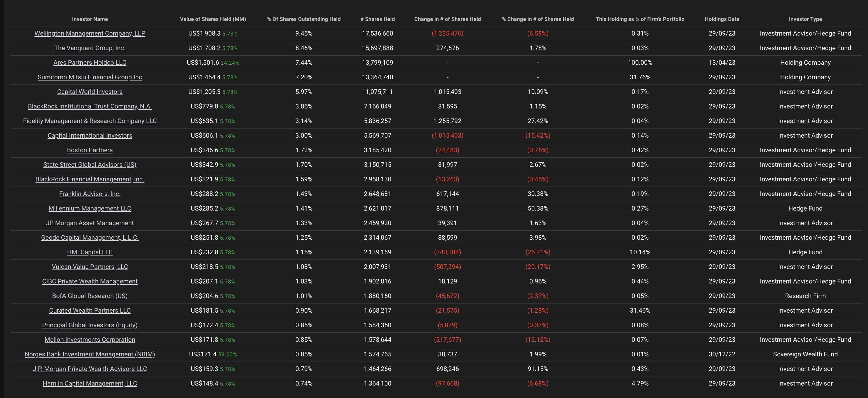This screenshot has height=398, width=868.
Task: Open Principal Global Investors (Equity) link
Action: tap(90, 325)
